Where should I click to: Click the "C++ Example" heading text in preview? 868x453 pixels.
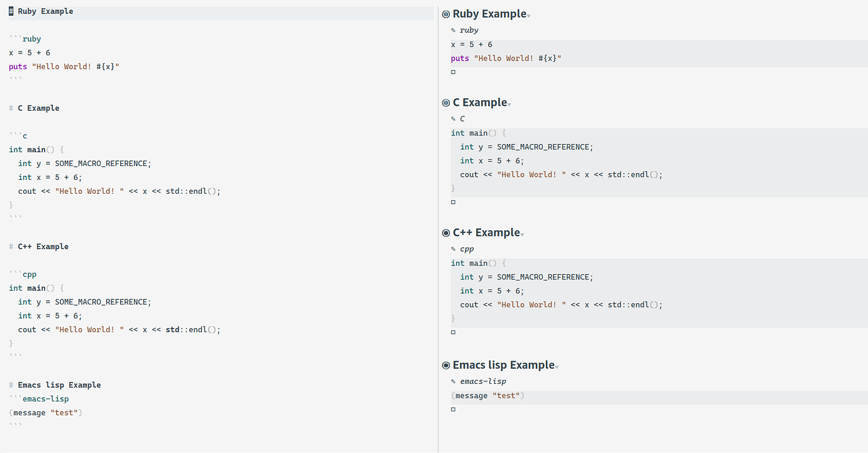pos(487,232)
